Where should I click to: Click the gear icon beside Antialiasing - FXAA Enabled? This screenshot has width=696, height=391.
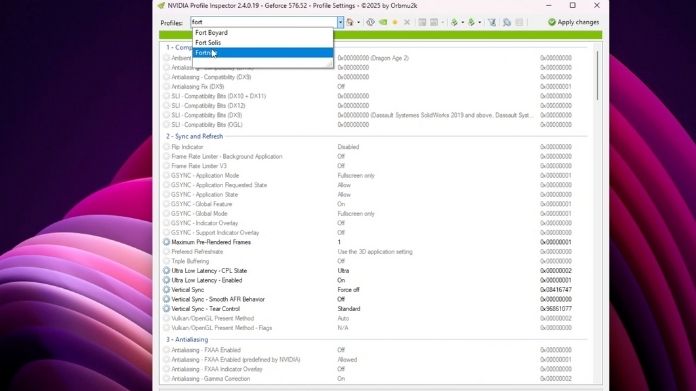[166, 350]
